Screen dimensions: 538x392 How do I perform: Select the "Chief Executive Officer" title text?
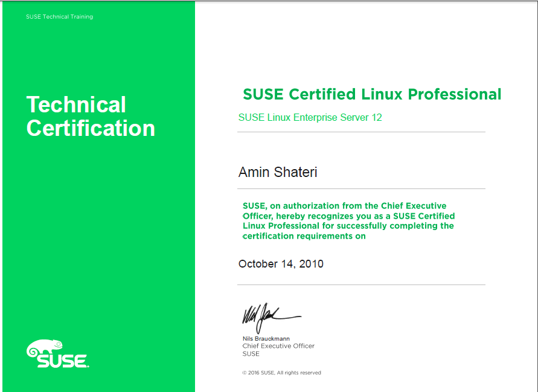coord(278,346)
